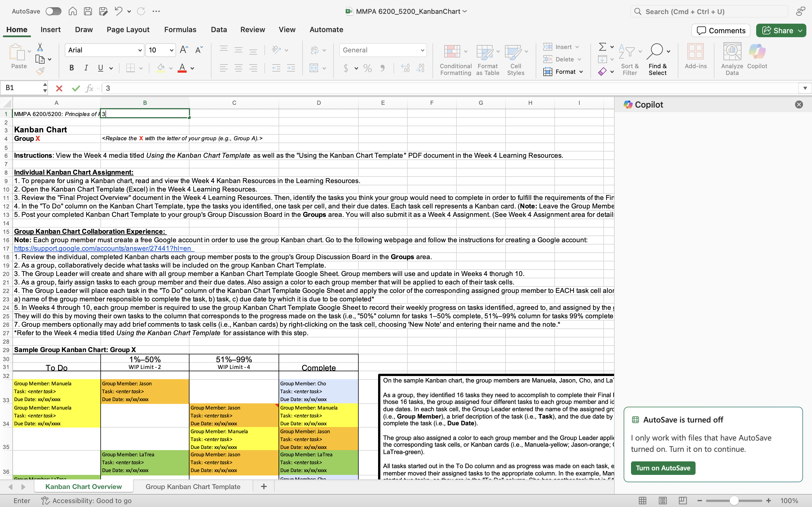Toggle off the AutoSave switch
The image size is (812, 507).
(x=53, y=11)
